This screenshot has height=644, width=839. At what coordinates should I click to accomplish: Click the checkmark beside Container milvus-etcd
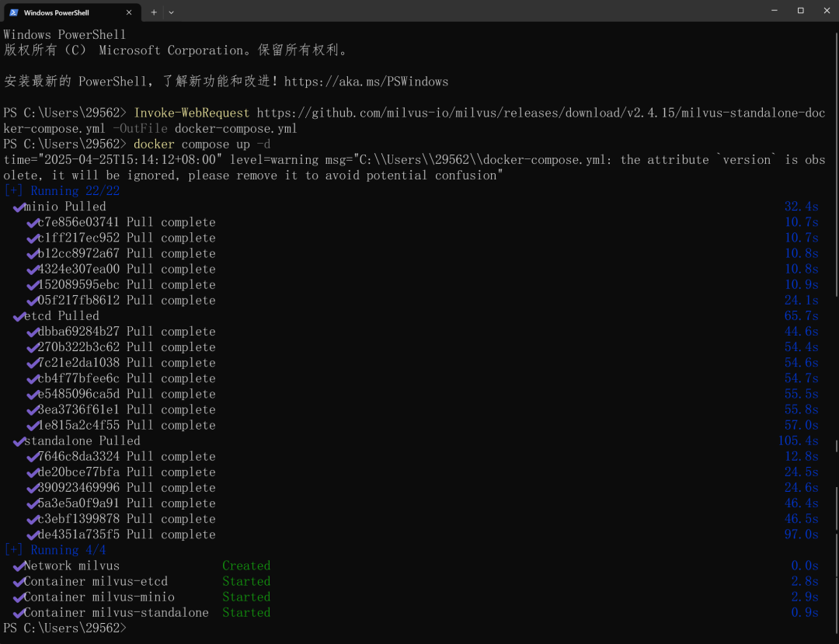pos(17,582)
